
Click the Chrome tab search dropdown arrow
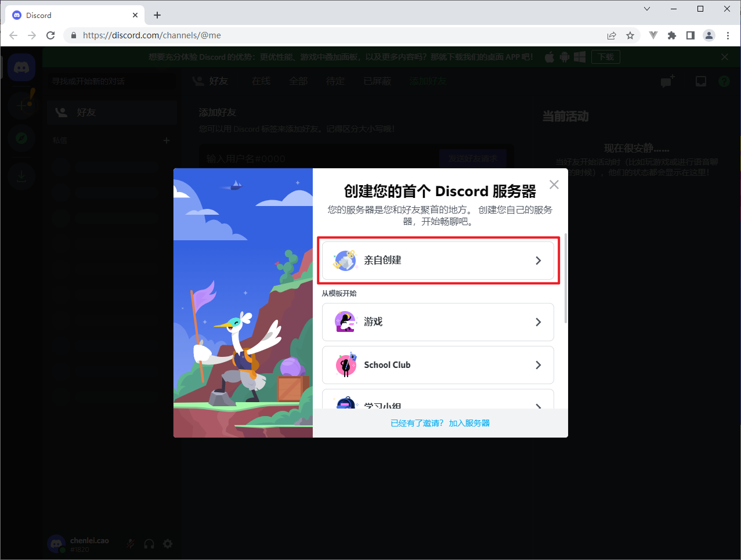click(x=647, y=9)
